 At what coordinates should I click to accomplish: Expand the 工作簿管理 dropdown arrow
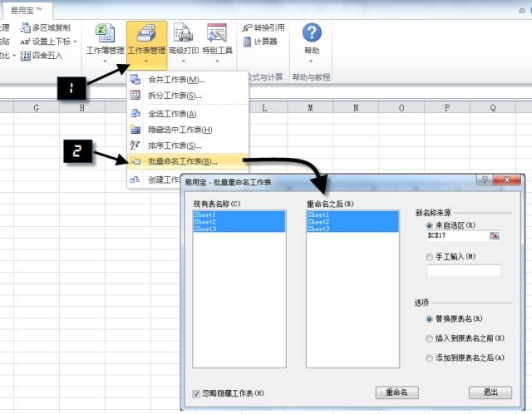coord(105,62)
